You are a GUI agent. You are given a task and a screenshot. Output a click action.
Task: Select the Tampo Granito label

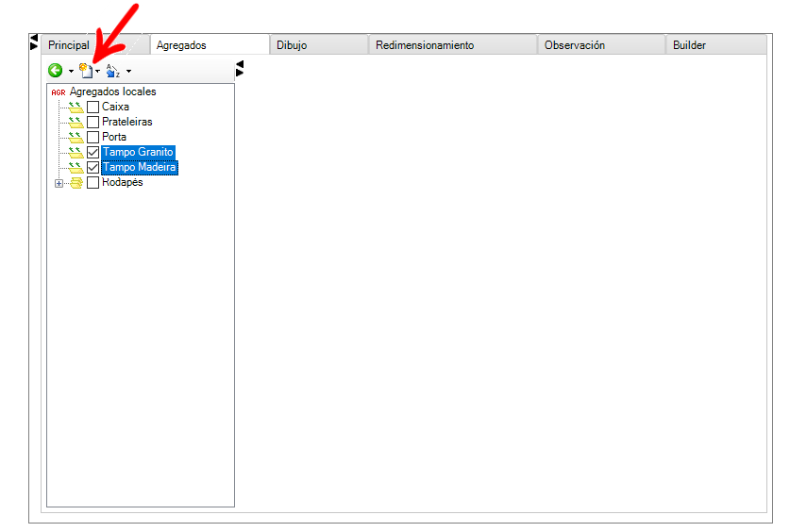[138, 152]
